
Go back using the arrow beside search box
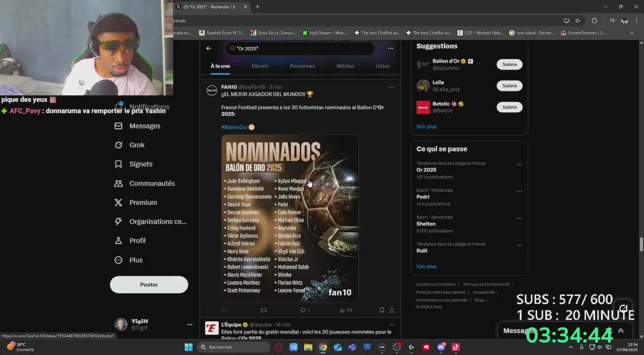coord(208,48)
